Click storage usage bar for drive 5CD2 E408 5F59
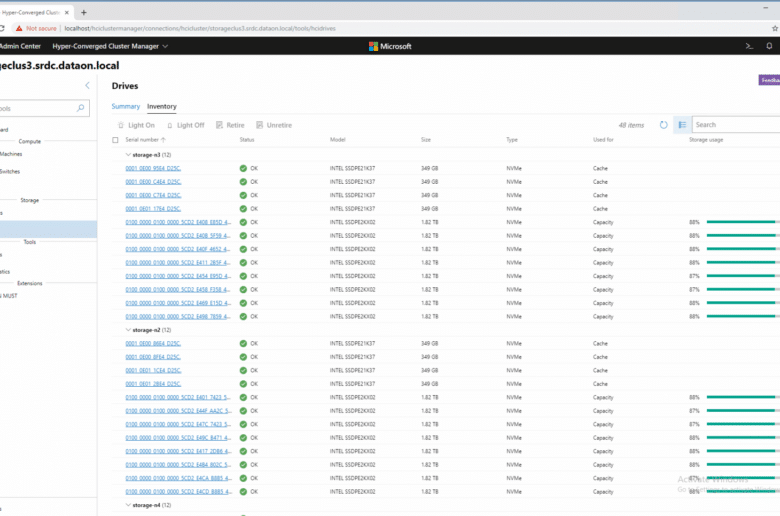 pos(743,235)
